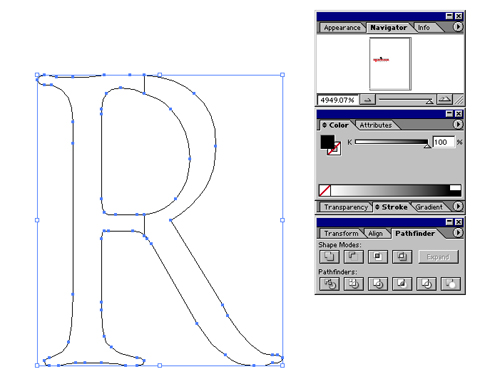Select Exclude overlapping shape areas icon
Image resolution: width=500 pixels, height=389 pixels.
tap(402, 257)
